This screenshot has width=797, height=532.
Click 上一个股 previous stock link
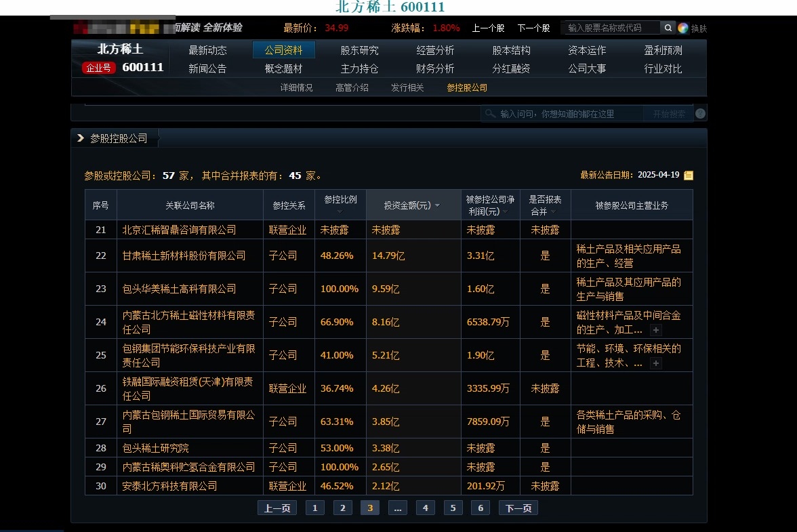coord(488,28)
